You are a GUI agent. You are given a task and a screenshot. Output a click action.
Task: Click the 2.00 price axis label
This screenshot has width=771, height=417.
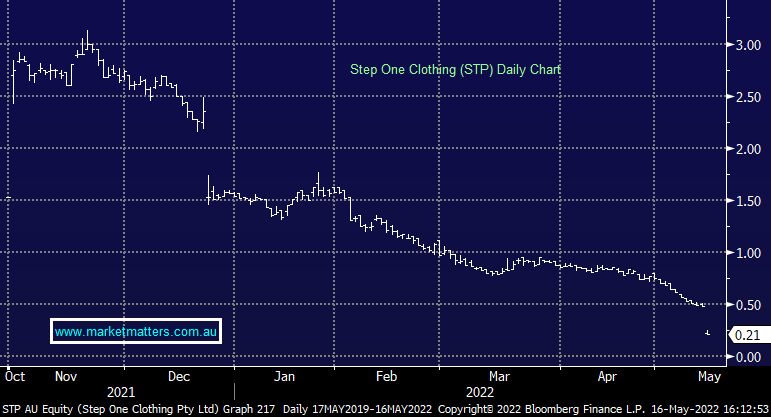point(748,149)
